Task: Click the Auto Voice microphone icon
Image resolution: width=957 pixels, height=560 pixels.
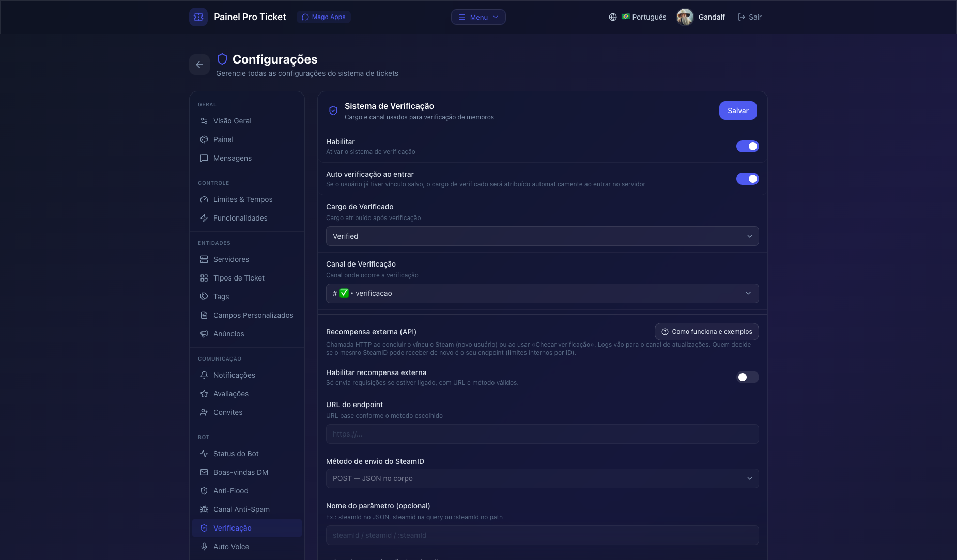Action: tap(204, 547)
